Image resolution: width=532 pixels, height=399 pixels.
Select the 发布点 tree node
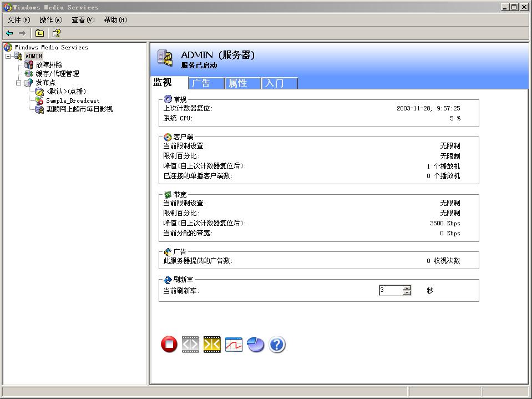(x=45, y=83)
